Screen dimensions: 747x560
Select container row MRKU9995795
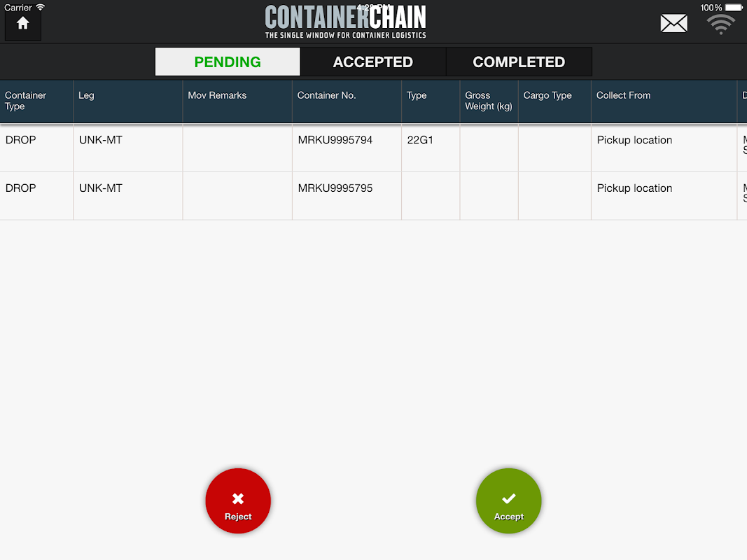[x=374, y=196]
